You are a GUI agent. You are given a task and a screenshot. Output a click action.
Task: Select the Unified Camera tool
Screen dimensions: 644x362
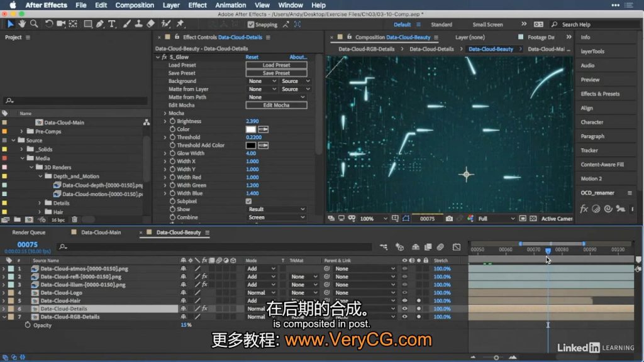[x=61, y=24]
